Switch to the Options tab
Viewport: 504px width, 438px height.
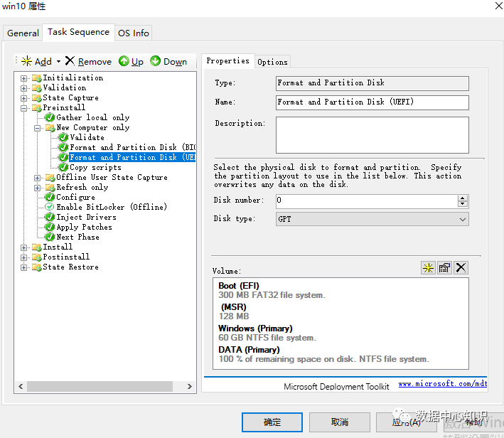coord(272,62)
